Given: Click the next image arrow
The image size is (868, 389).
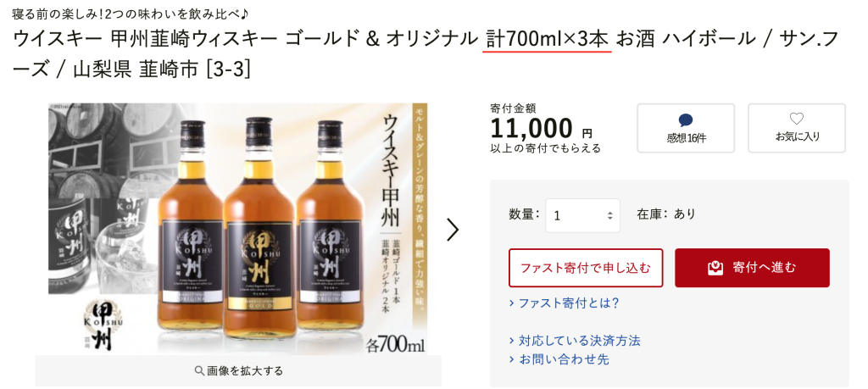Looking at the screenshot, I should [453, 231].
